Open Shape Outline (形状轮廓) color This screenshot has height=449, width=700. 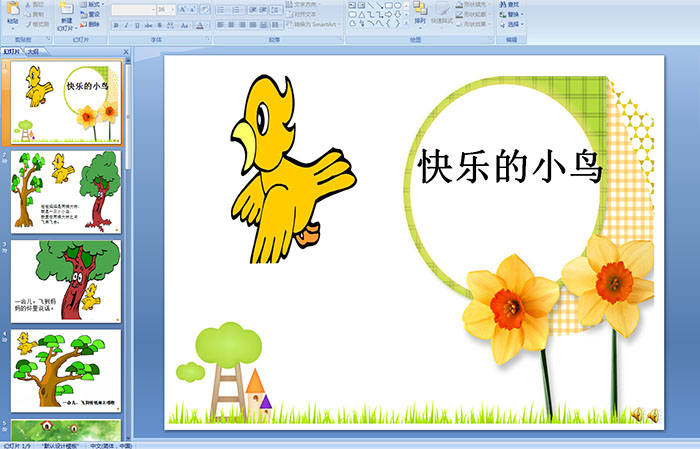pyautogui.click(x=473, y=14)
